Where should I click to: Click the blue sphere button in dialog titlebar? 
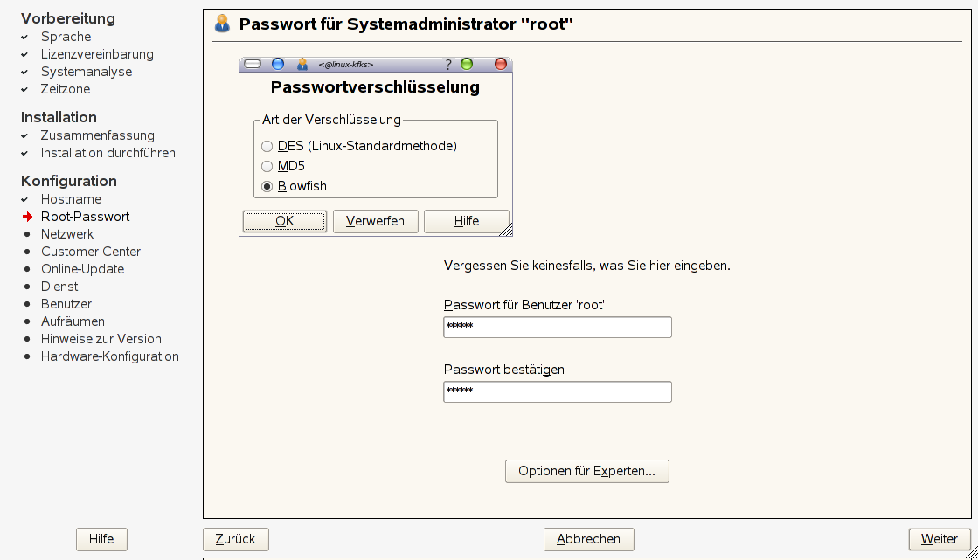[278, 64]
